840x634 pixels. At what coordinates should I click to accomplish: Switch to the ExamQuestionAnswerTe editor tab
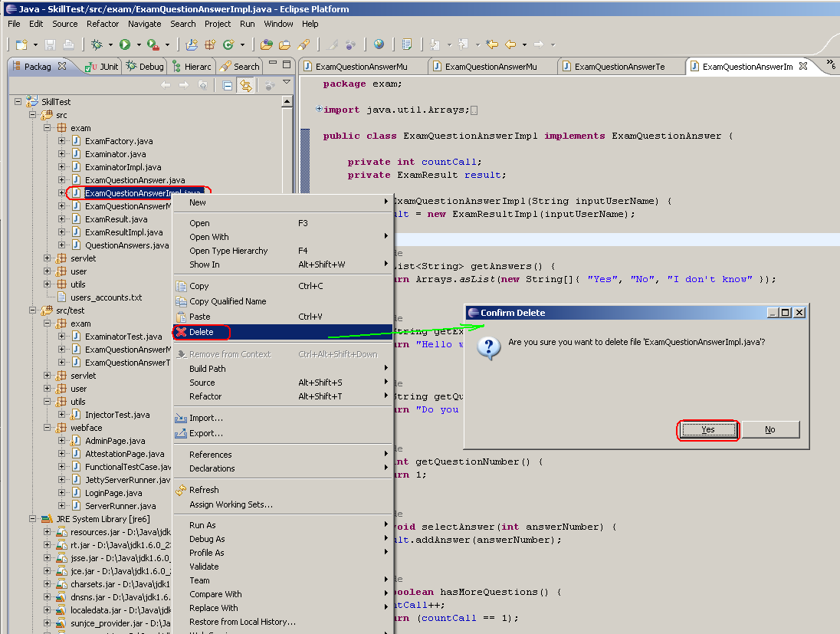pos(621,66)
